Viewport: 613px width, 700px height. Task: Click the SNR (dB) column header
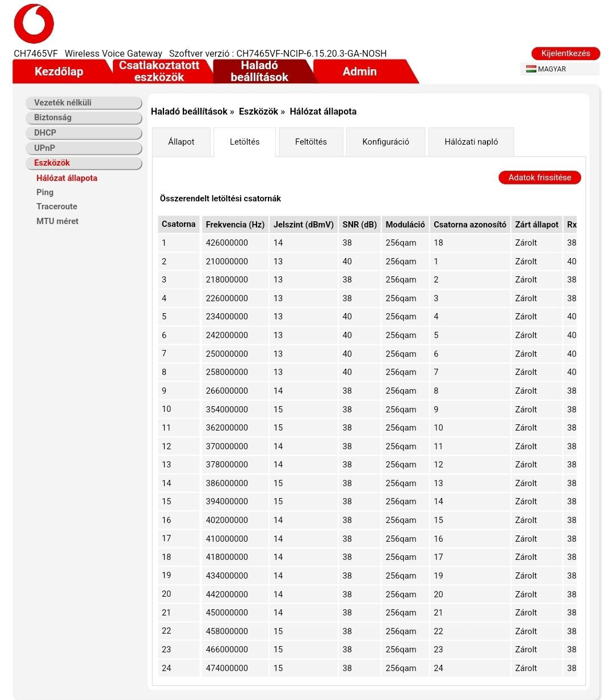(360, 224)
